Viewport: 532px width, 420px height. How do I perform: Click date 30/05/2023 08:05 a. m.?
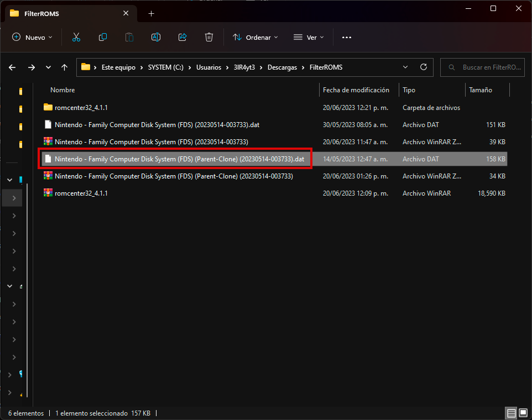point(355,125)
